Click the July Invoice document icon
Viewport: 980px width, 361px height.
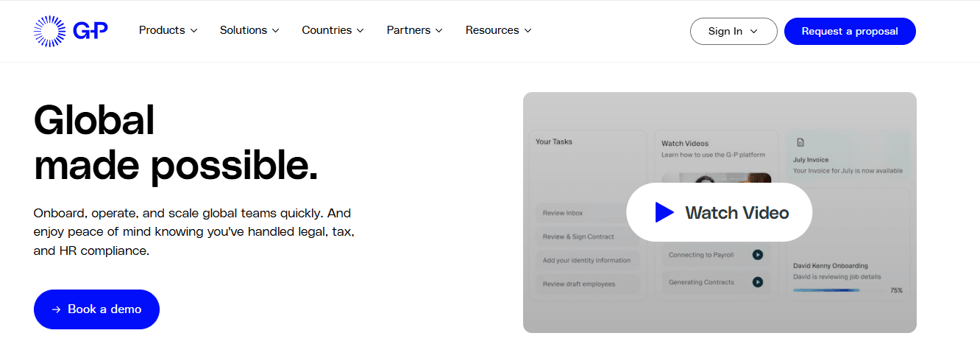tap(800, 142)
